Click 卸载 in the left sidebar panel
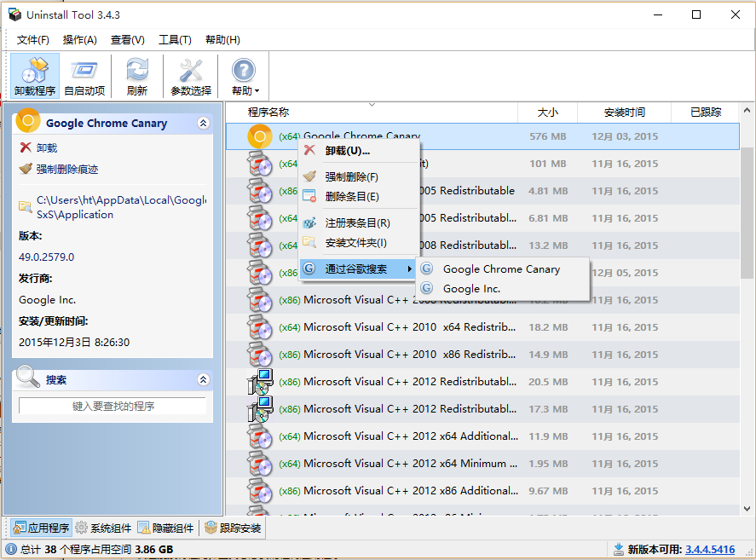Viewport: 756px width, 560px height. (x=46, y=147)
